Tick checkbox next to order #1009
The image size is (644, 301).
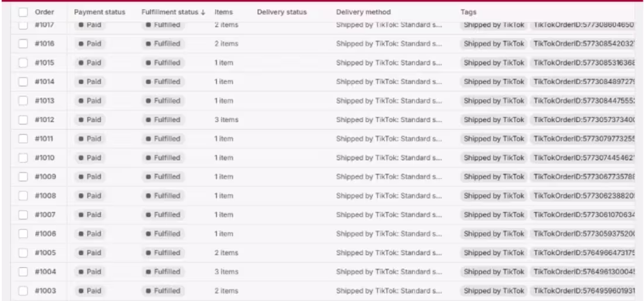(23, 177)
